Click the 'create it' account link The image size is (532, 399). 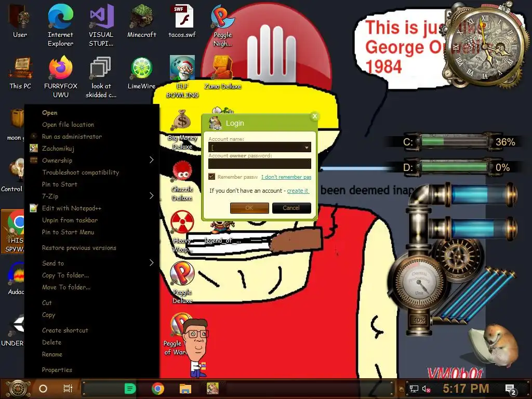tap(298, 191)
